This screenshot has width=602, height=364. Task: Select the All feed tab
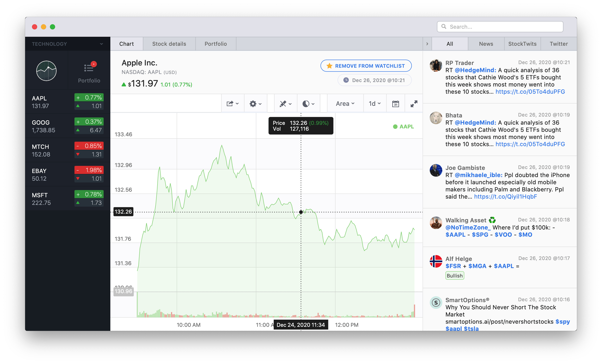click(x=450, y=44)
